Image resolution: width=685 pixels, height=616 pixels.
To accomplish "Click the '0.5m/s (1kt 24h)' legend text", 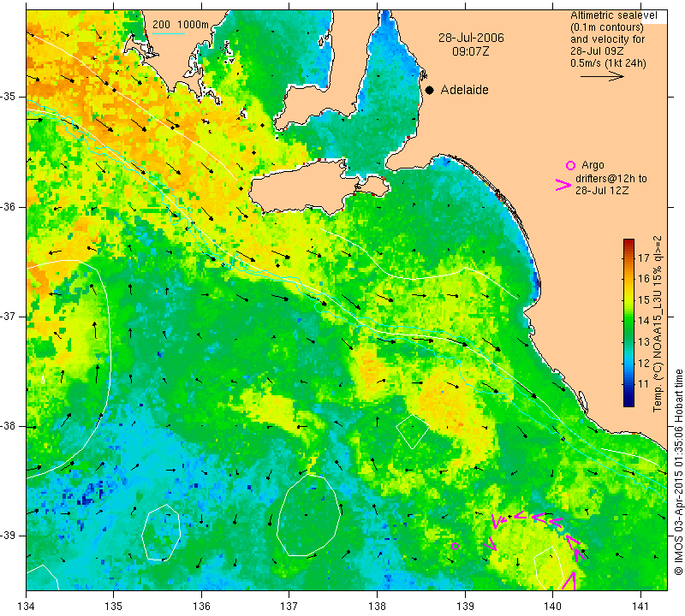I will pos(608,63).
